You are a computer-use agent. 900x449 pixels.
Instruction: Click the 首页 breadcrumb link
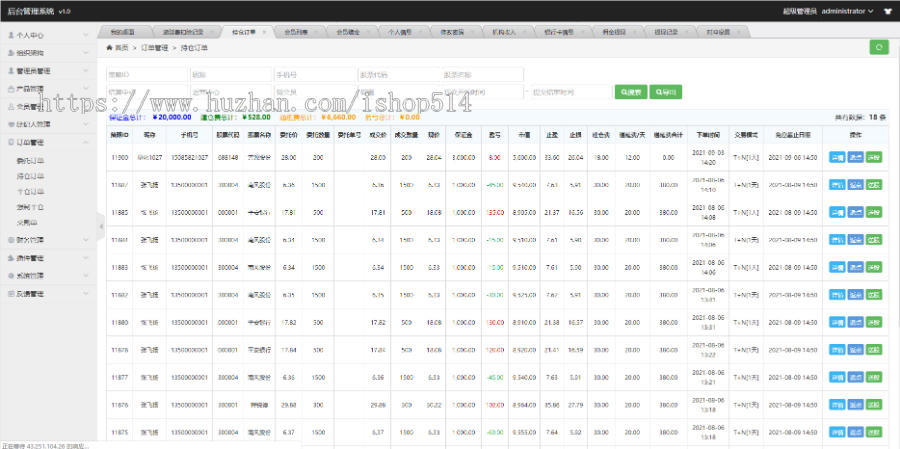[122, 47]
